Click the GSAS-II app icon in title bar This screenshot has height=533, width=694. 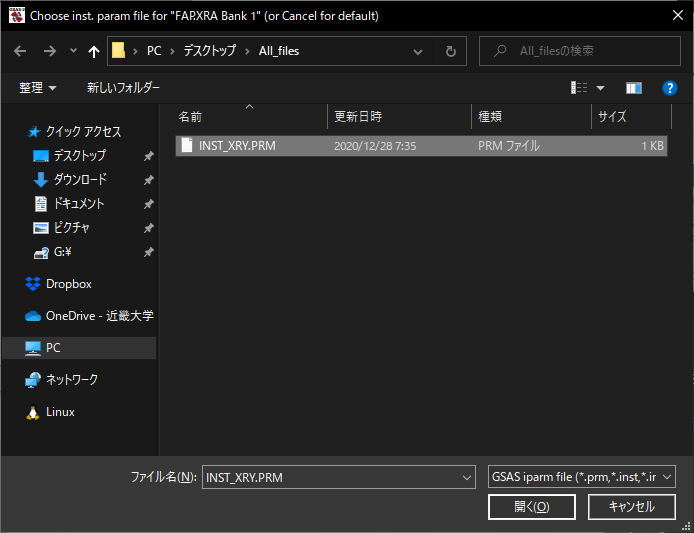click(16, 16)
